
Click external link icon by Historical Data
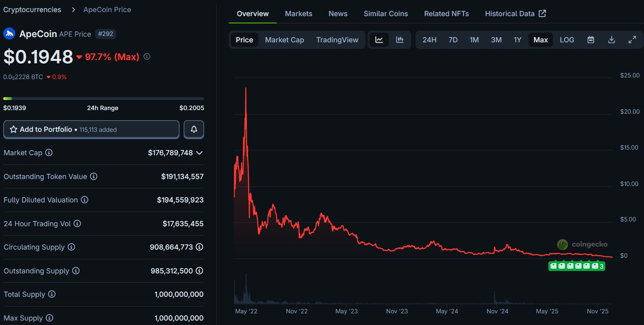[542, 13]
